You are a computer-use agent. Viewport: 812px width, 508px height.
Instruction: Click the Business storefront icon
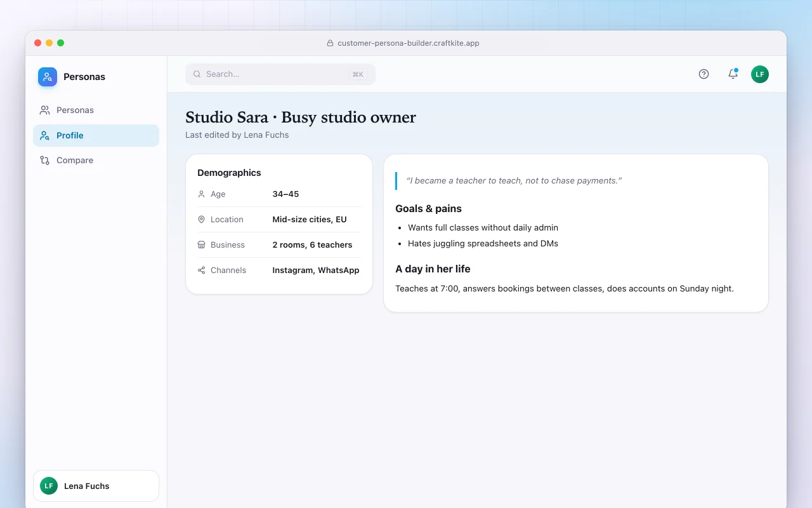coord(202,245)
